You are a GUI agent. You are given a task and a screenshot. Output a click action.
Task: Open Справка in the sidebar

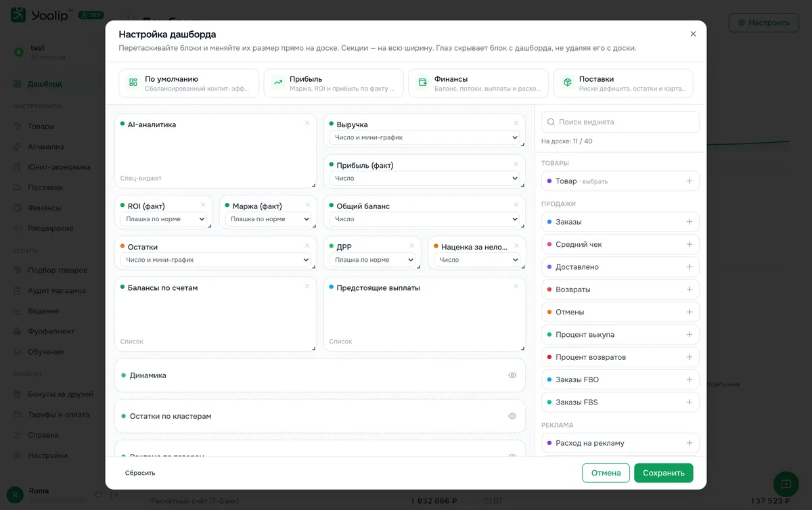coord(37,435)
